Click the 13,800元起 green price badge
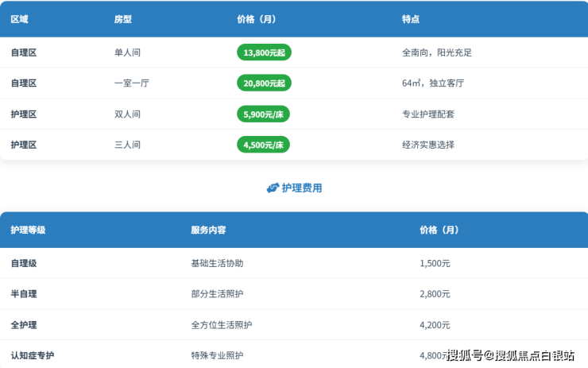The width and height of the screenshot is (588, 368). [265, 52]
